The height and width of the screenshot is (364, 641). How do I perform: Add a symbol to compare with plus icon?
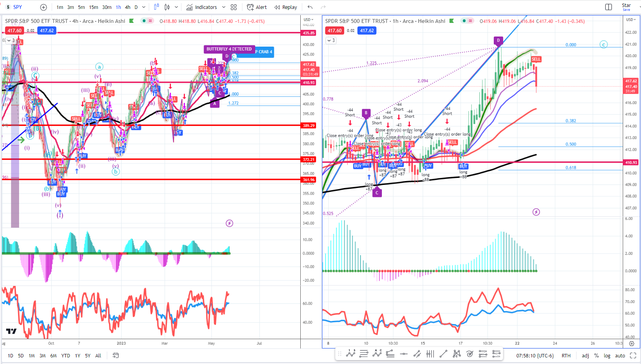coord(44,7)
